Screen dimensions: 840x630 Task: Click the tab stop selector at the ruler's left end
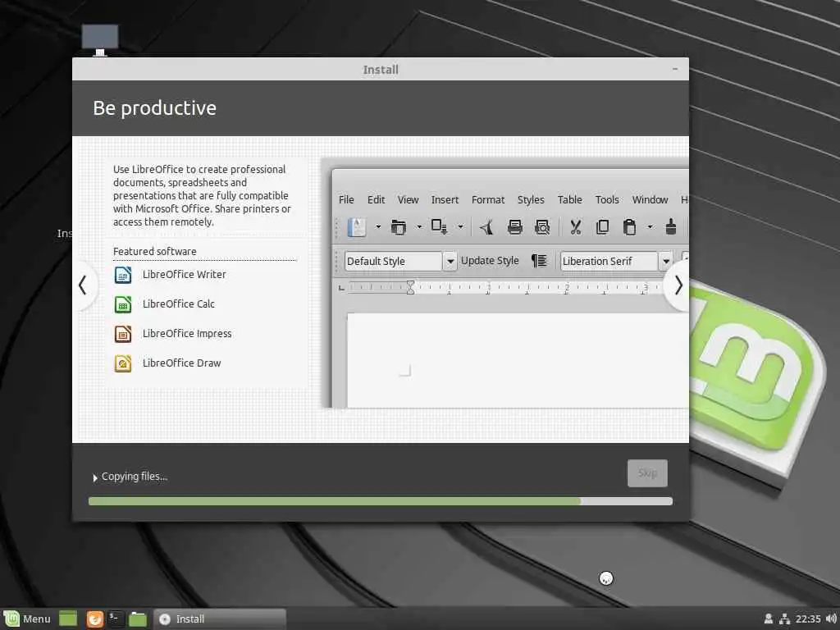341,288
